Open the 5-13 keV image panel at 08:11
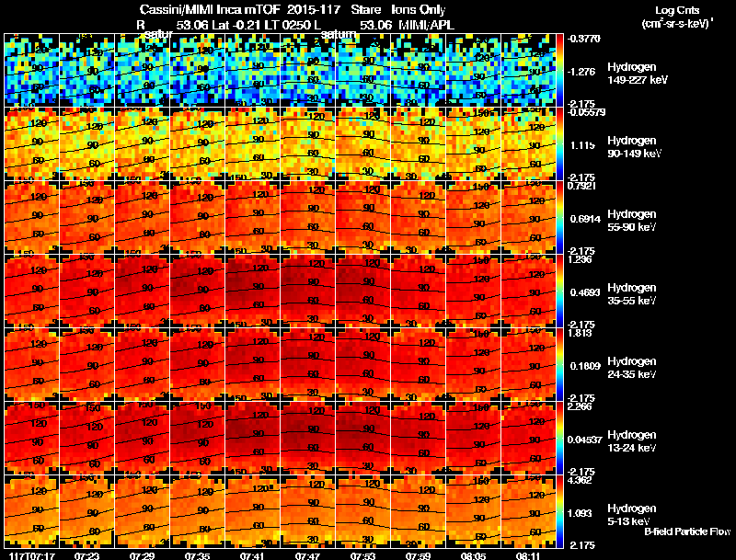The height and width of the screenshot is (560, 736). pos(528,511)
